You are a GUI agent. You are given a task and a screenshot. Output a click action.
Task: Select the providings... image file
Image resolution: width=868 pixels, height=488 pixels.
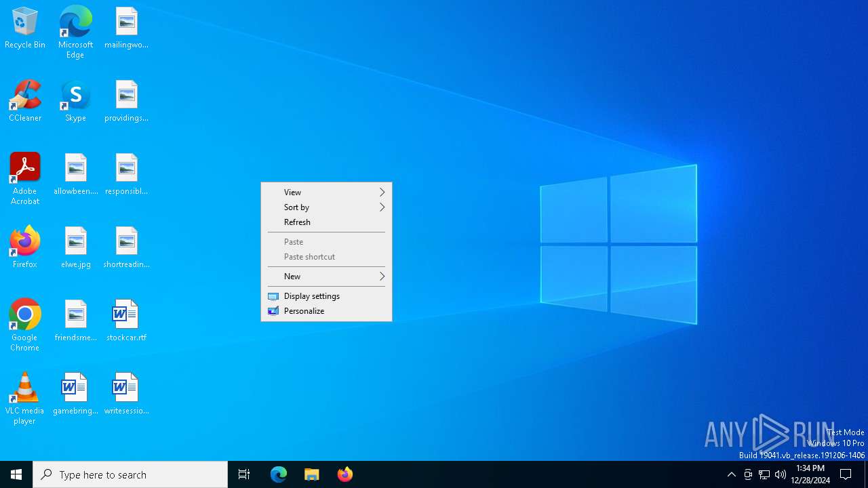tap(126, 102)
